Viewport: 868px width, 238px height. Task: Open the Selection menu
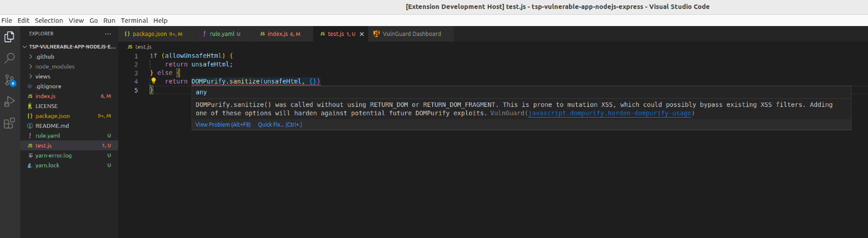coord(49,20)
